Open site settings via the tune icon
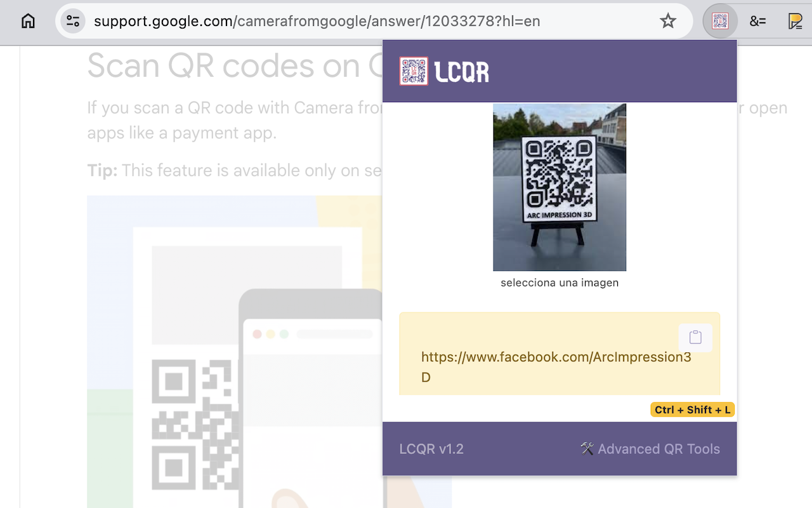The height and width of the screenshot is (508, 812). [72, 20]
